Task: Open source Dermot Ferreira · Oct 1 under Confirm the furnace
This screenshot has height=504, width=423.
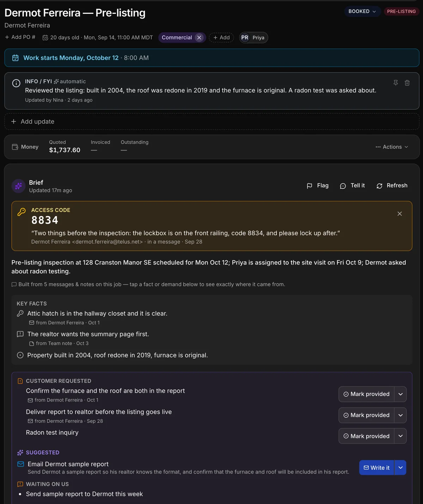Action: coord(63,400)
